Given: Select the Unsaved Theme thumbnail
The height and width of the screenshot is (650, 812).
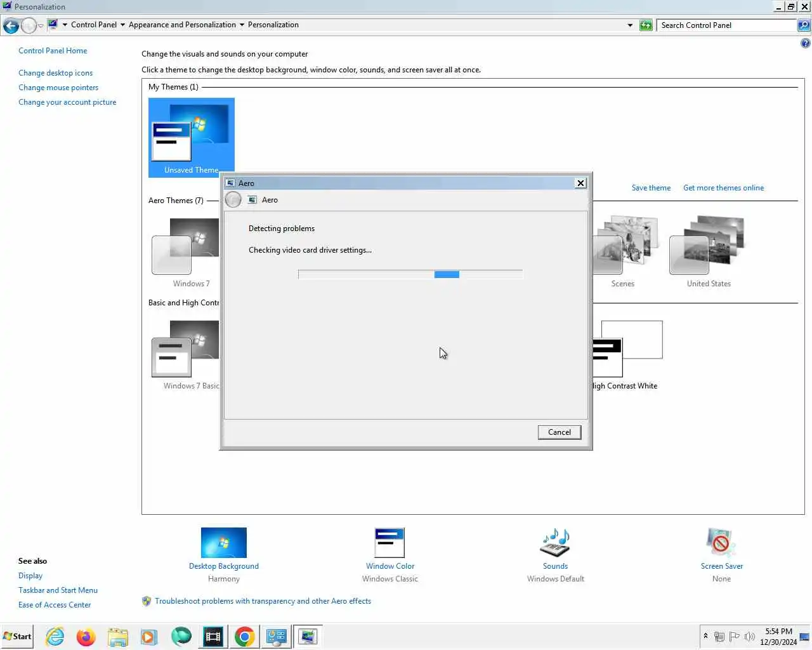Looking at the screenshot, I should click(192, 137).
